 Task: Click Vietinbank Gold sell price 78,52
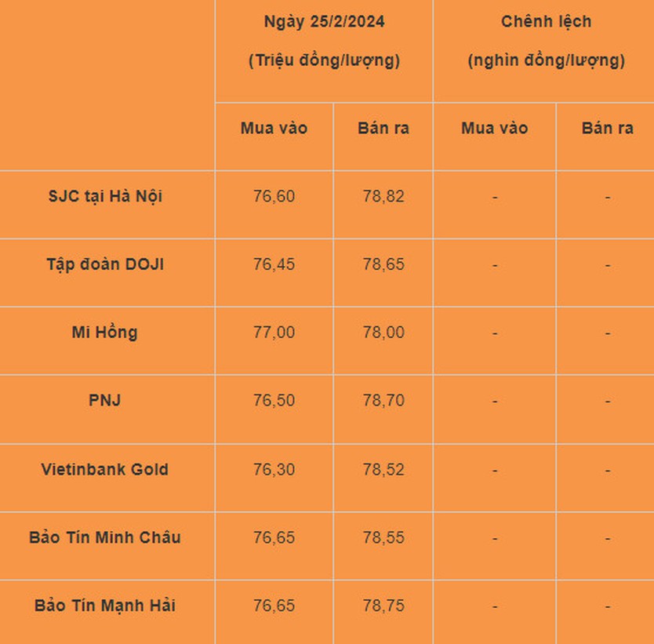(x=383, y=470)
